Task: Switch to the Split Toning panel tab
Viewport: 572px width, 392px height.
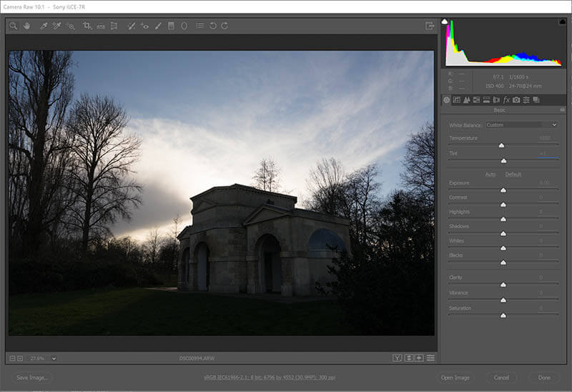Action: (486, 99)
